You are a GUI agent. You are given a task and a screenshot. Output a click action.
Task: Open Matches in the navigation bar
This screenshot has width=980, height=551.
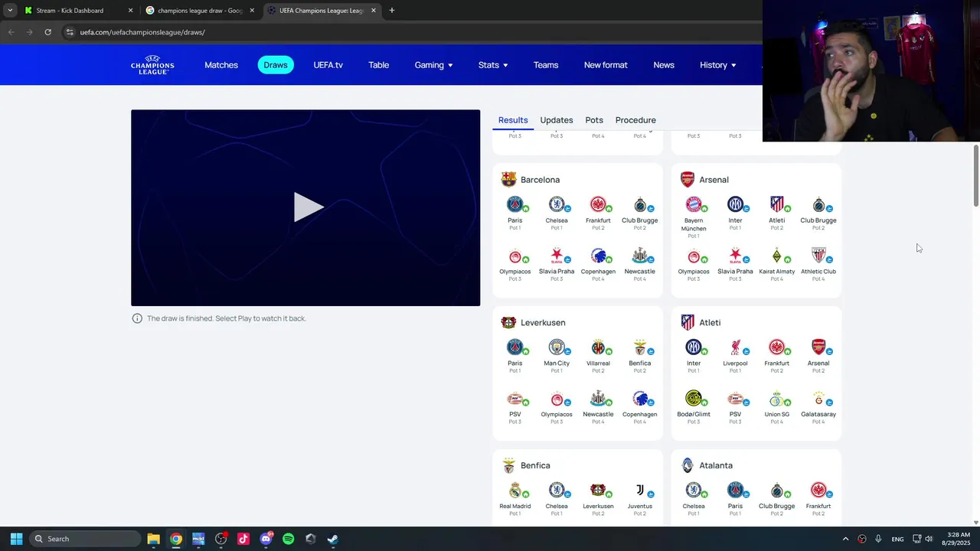click(x=221, y=65)
